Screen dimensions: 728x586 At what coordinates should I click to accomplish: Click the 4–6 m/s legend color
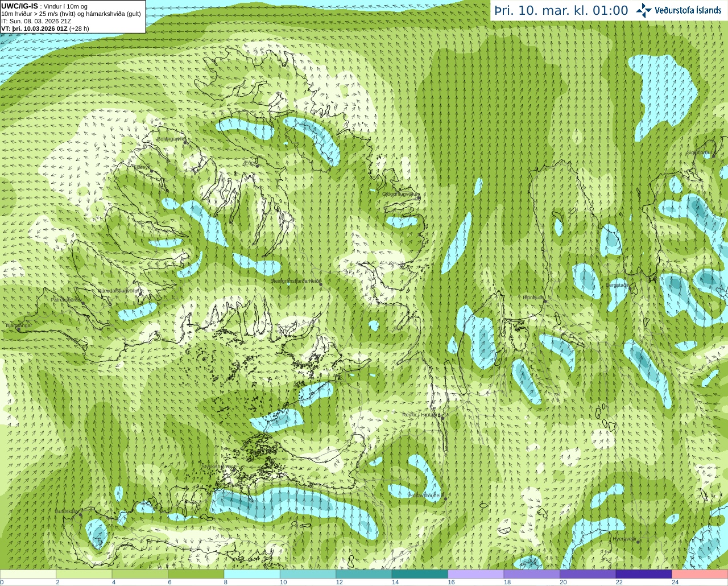[x=140, y=574]
